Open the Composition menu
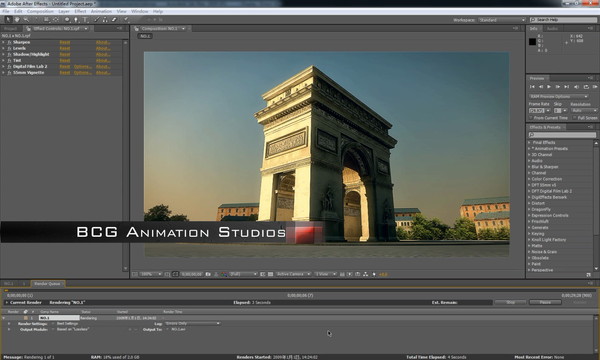 click(x=40, y=11)
